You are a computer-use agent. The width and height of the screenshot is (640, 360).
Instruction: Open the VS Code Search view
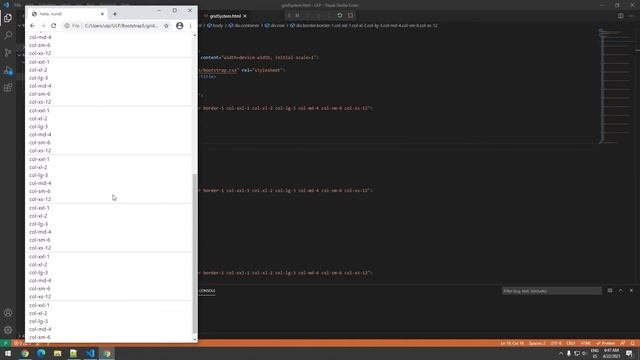pyautogui.click(x=8, y=35)
